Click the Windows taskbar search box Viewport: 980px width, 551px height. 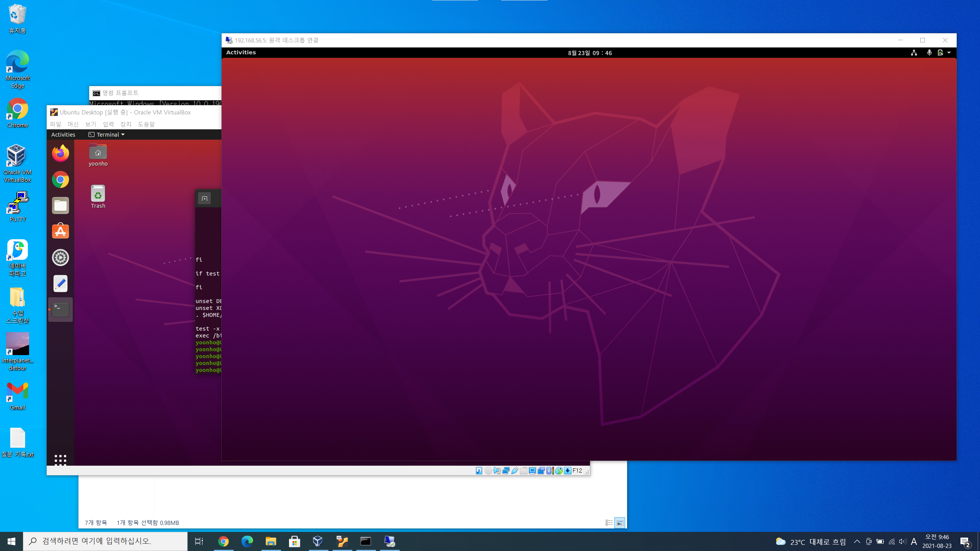tap(105, 541)
